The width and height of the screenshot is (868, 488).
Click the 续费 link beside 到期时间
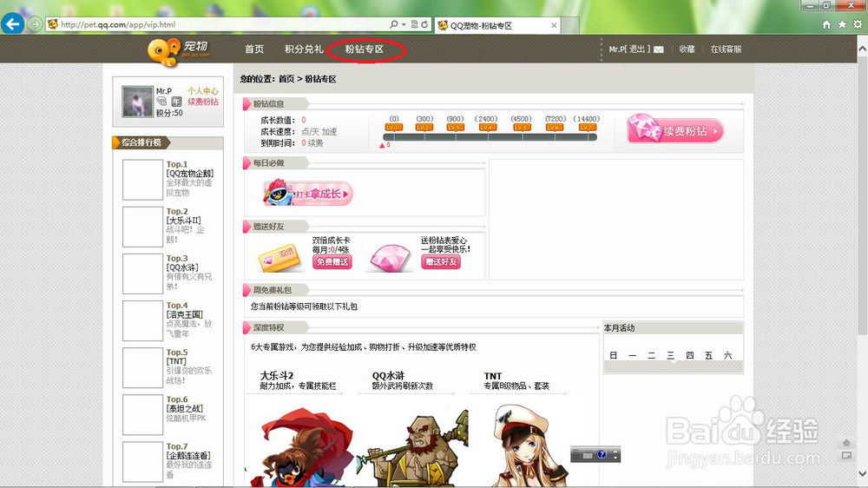click(x=316, y=143)
